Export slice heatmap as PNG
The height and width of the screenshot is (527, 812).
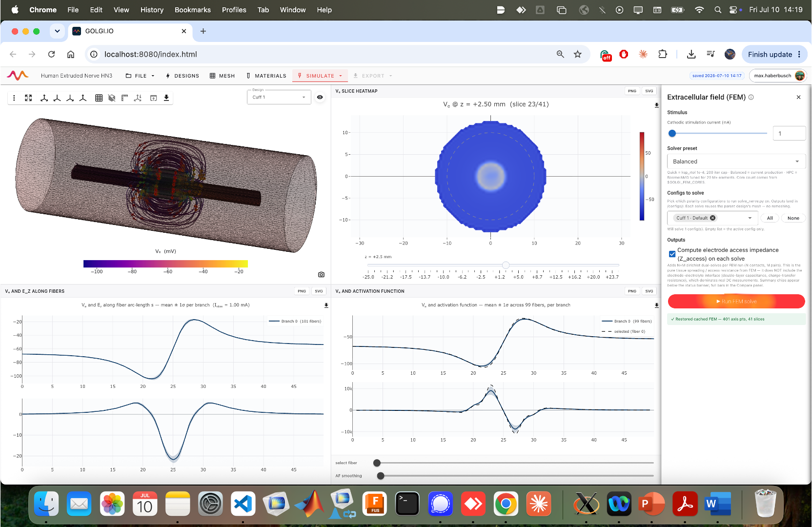pos(632,91)
